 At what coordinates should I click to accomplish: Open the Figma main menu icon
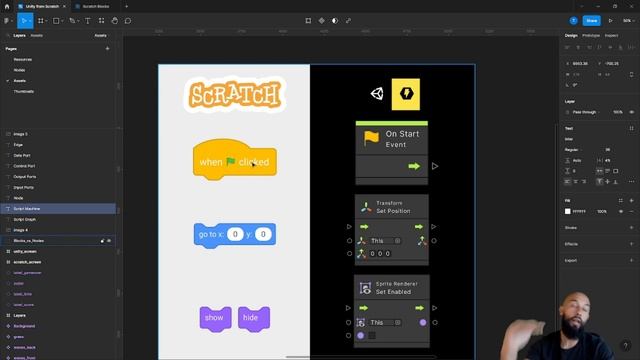(x=6, y=21)
